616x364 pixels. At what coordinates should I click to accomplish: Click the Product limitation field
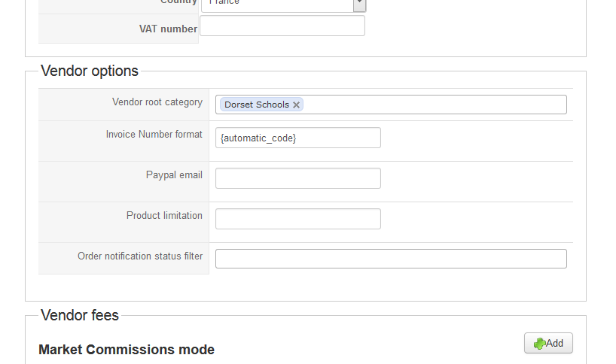coord(297,219)
